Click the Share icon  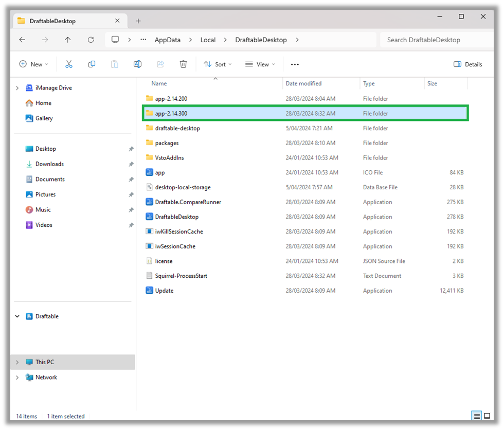coord(160,64)
